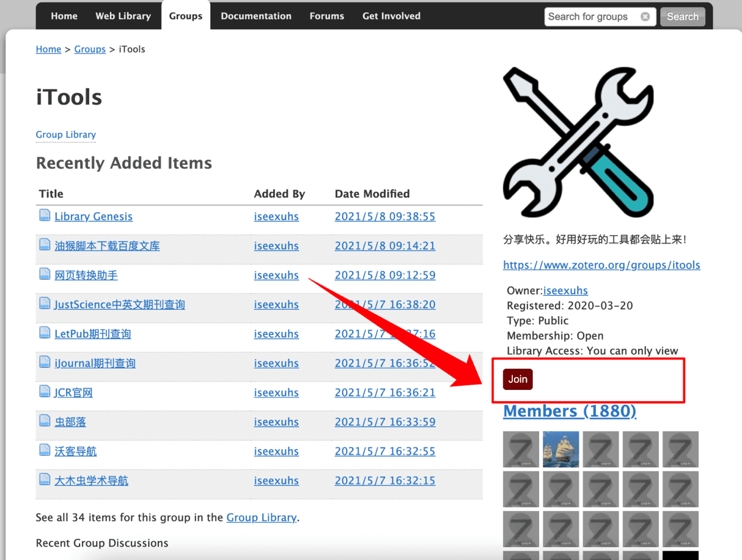Click the document icon beside Library Genesis
This screenshot has width=742, height=560.
(44, 216)
